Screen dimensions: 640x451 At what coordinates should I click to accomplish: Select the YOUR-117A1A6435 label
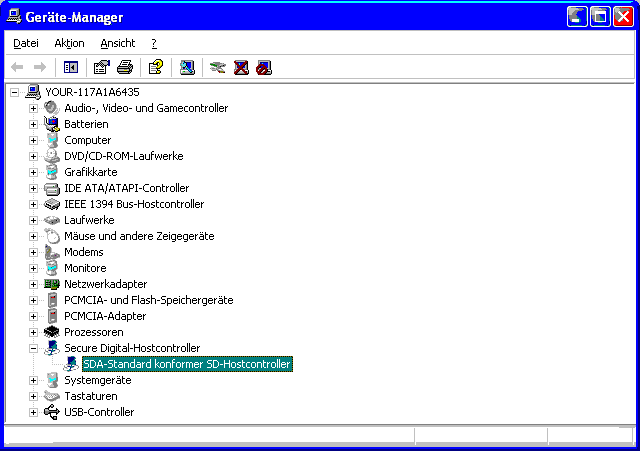click(x=92, y=92)
